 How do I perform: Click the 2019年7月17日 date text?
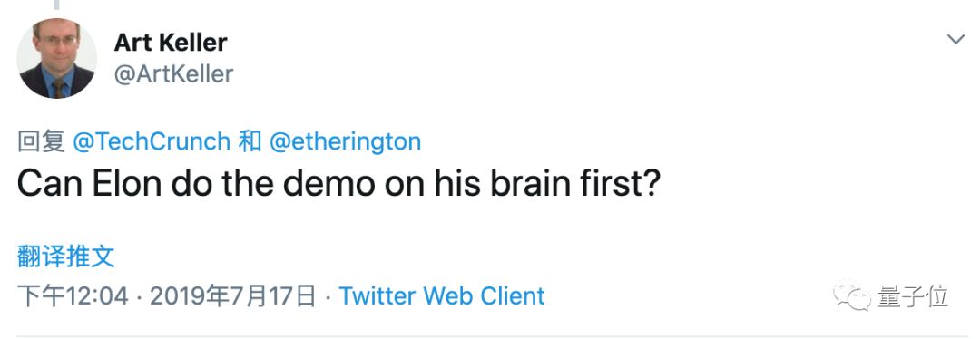tap(233, 295)
